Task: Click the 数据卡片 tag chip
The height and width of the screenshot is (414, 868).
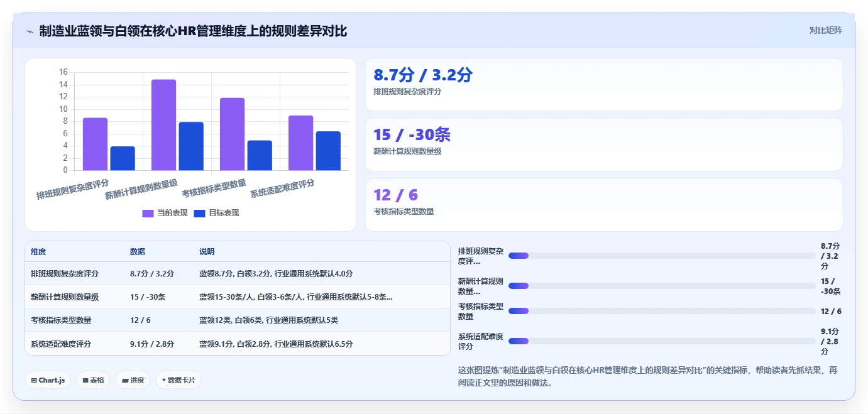Action: [179, 380]
